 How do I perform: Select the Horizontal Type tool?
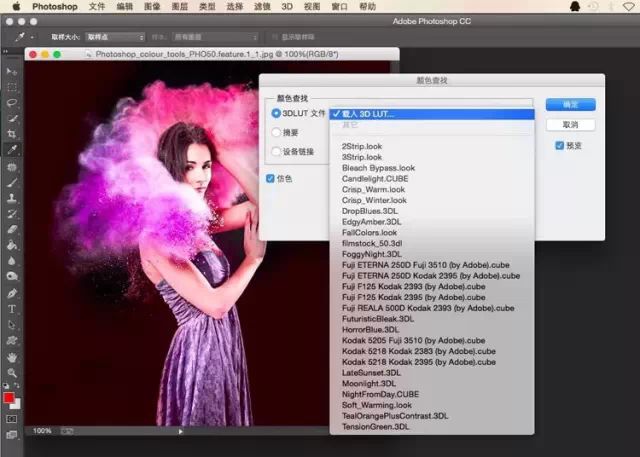pos(12,309)
